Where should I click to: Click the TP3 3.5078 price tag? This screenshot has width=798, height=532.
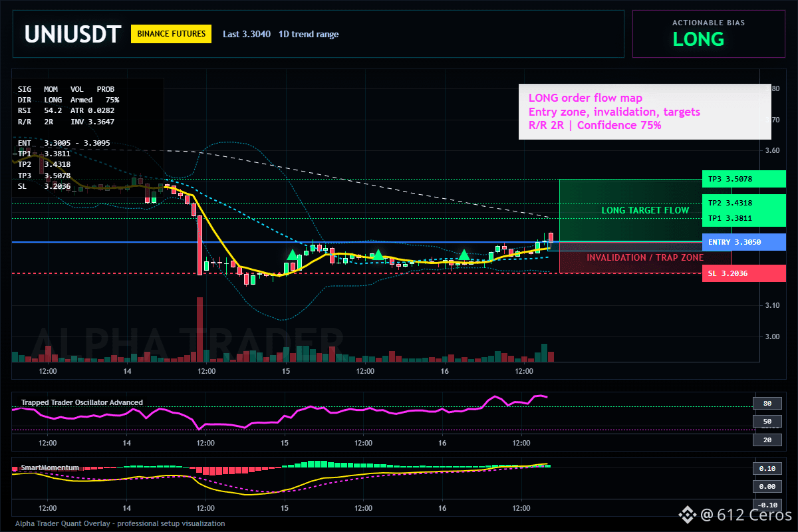(x=743, y=180)
